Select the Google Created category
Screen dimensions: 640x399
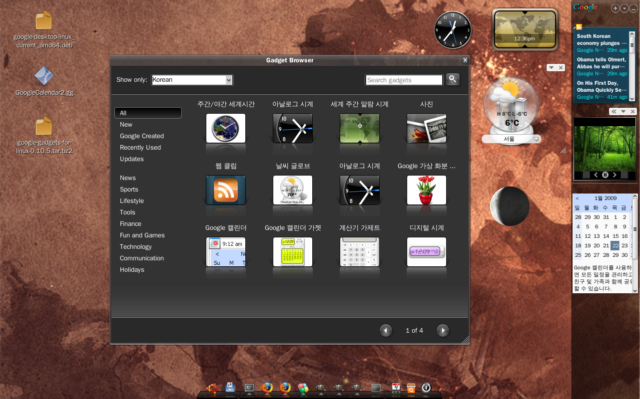pos(142,136)
